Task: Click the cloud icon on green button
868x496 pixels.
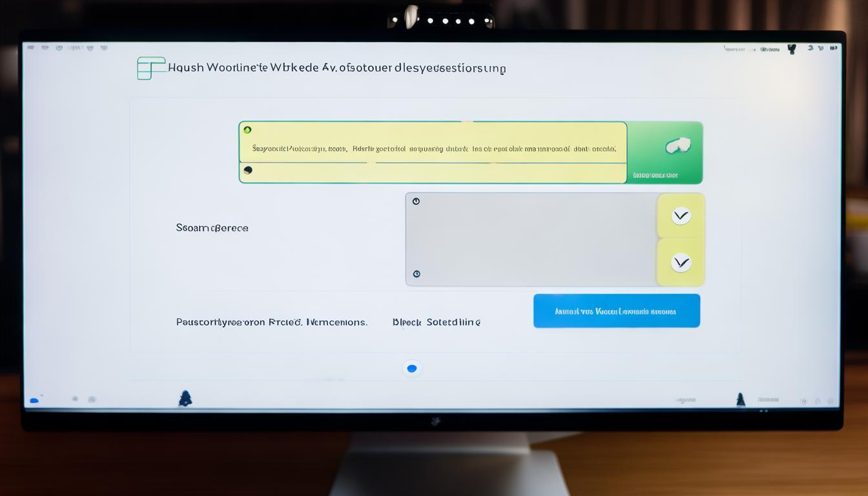Action: click(677, 146)
